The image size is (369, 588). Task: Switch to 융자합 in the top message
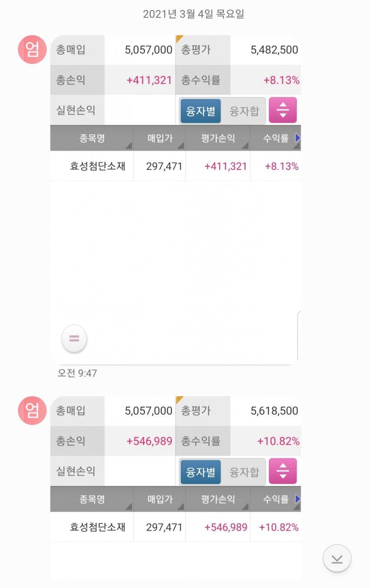pos(244,111)
